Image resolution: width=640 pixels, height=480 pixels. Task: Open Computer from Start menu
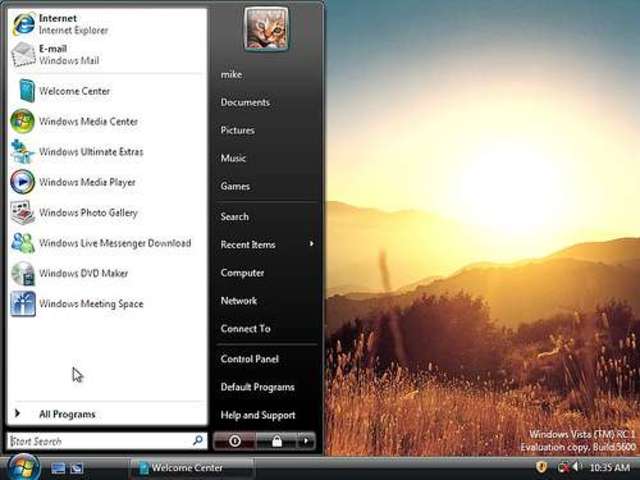coord(242,273)
